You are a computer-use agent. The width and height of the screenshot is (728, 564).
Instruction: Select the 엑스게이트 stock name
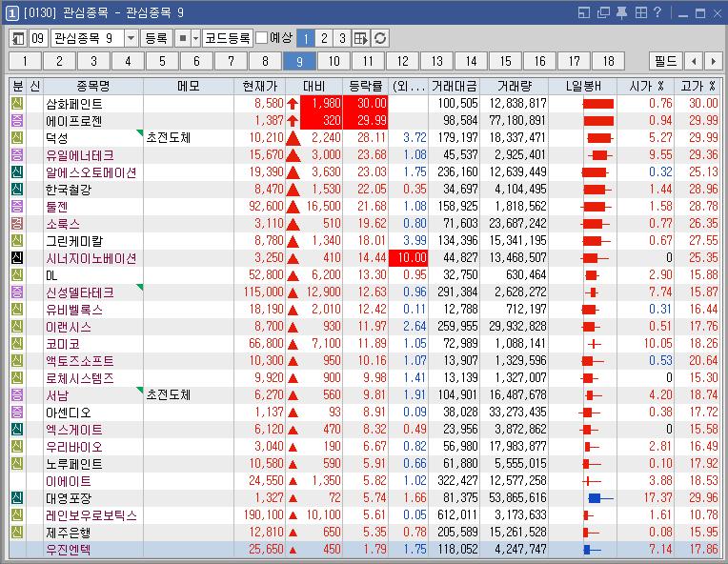74,430
